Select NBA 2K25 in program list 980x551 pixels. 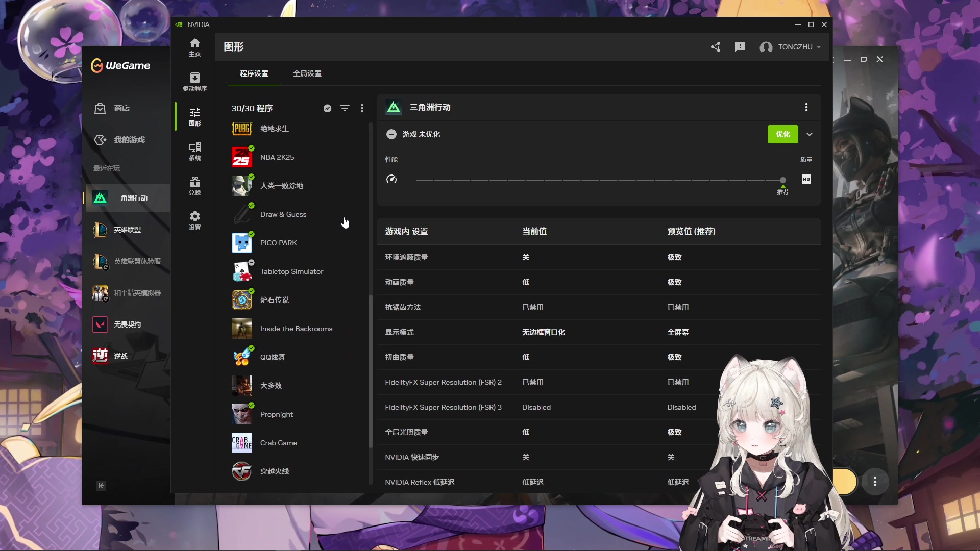[298, 157]
